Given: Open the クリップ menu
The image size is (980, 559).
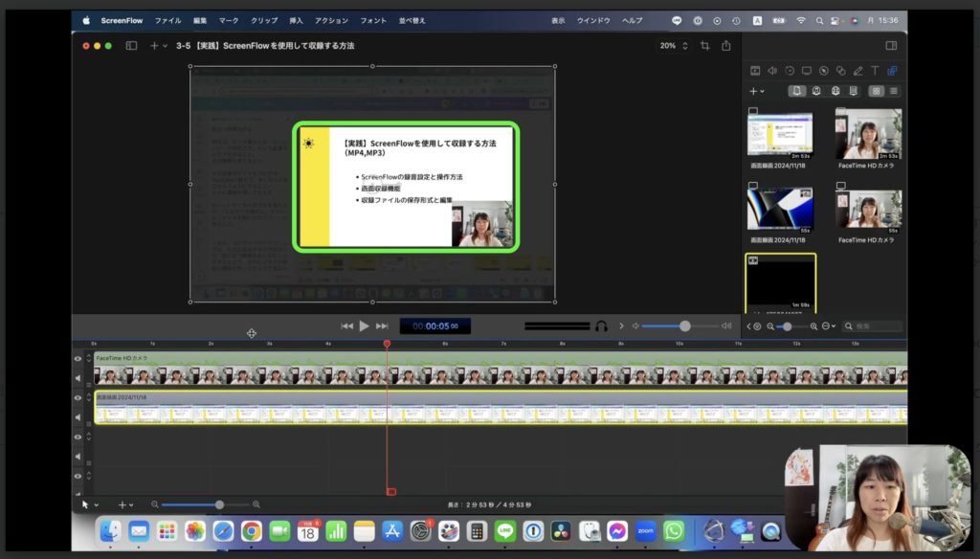Looking at the screenshot, I should [264, 20].
